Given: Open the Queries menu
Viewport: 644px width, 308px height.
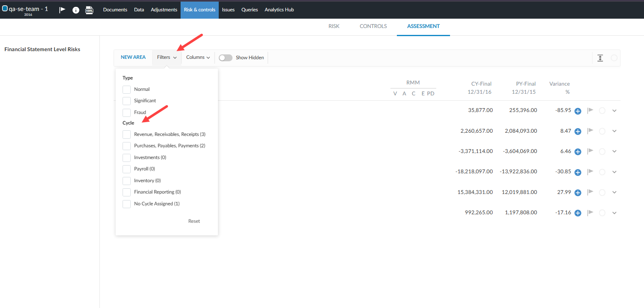Looking at the screenshot, I should 250,10.
